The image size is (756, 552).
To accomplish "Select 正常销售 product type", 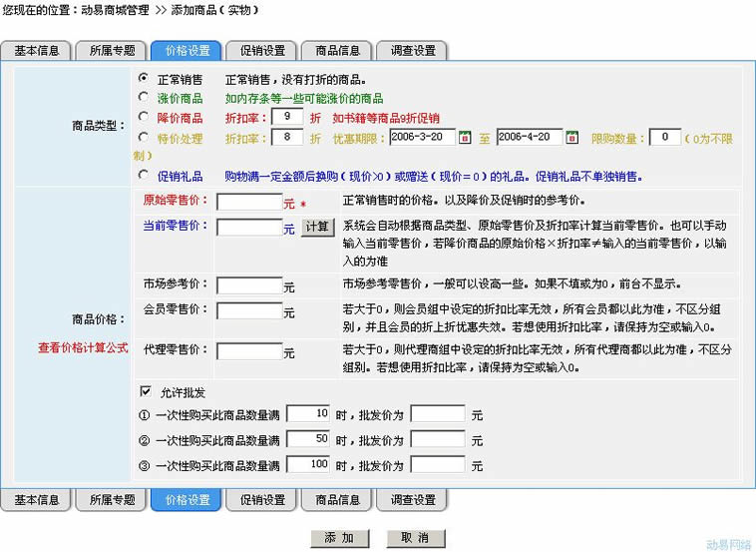I will [x=144, y=78].
